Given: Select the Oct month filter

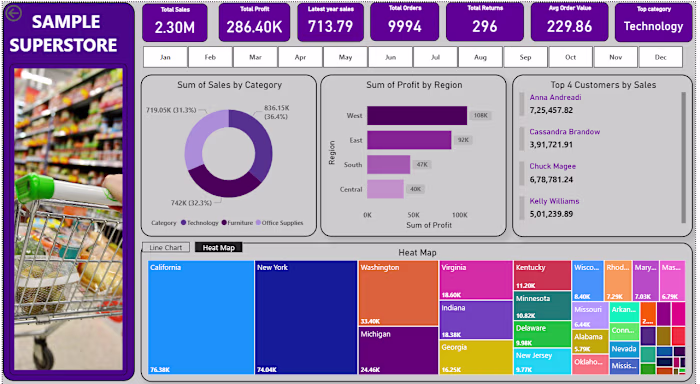Looking at the screenshot, I should tap(571, 57).
